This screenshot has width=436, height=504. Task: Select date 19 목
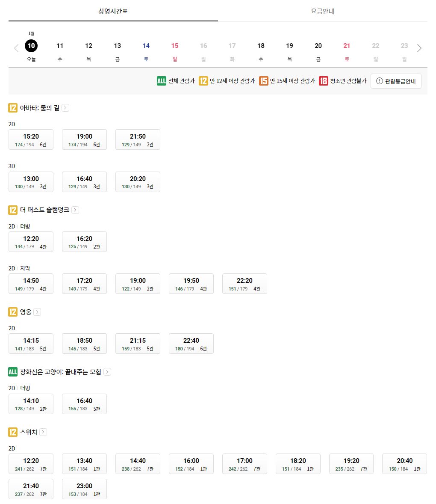(x=289, y=51)
